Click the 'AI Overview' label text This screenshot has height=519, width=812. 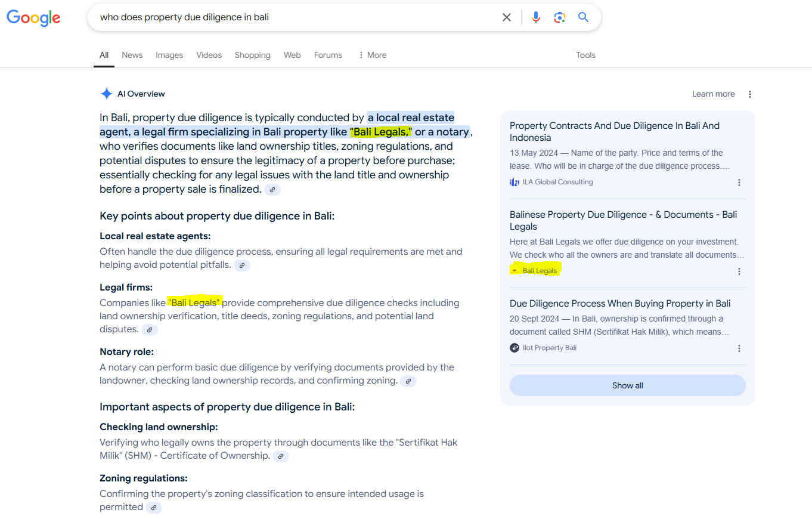pos(141,94)
